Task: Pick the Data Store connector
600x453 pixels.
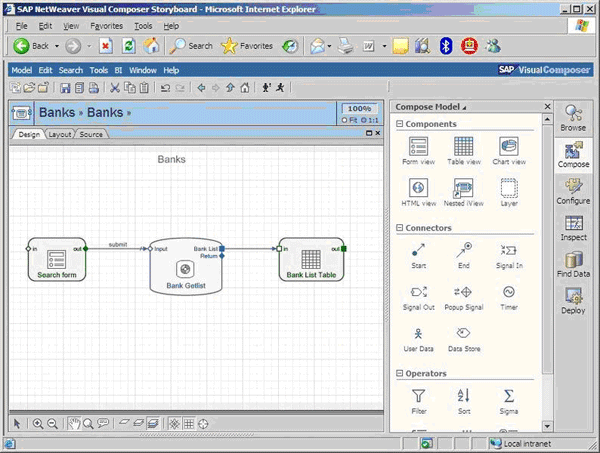Action: point(464,340)
